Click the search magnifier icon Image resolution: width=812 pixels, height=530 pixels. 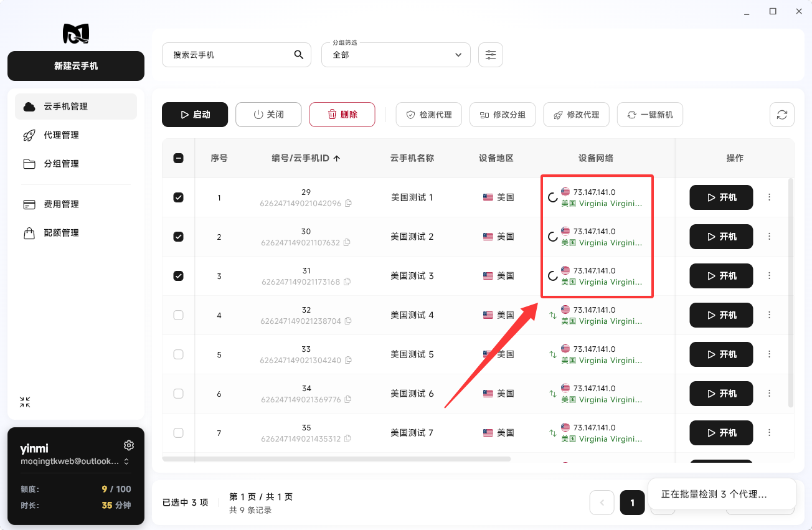[299, 55]
